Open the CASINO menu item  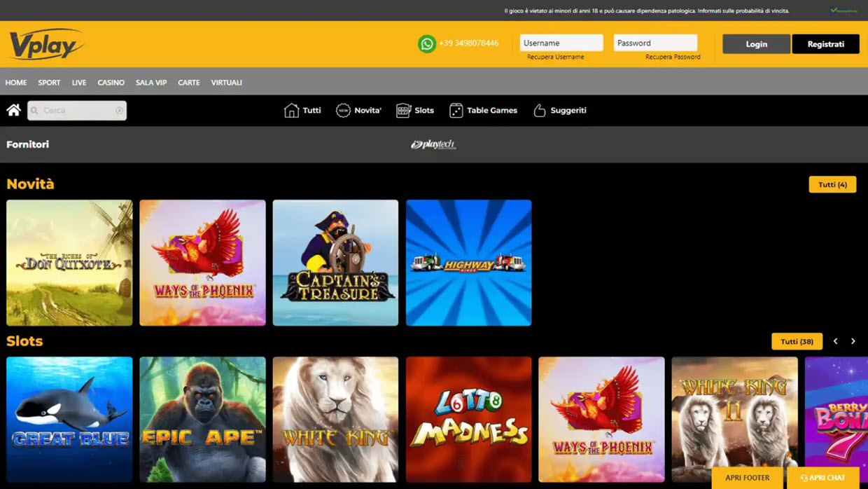pos(111,83)
